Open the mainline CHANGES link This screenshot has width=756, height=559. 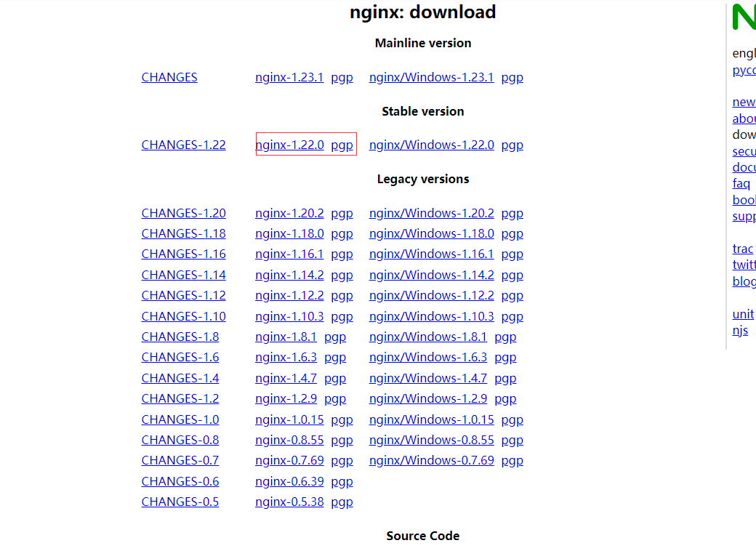coord(169,78)
